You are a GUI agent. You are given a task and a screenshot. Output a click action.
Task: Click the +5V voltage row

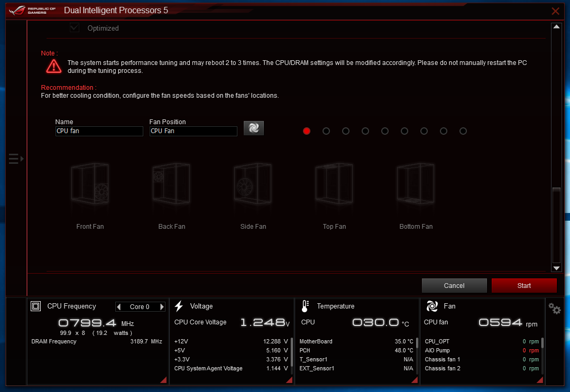tap(231, 351)
